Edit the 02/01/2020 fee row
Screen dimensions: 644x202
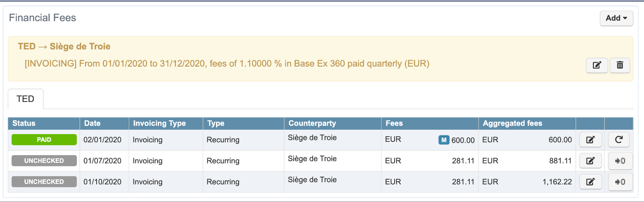tap(590, 140)
